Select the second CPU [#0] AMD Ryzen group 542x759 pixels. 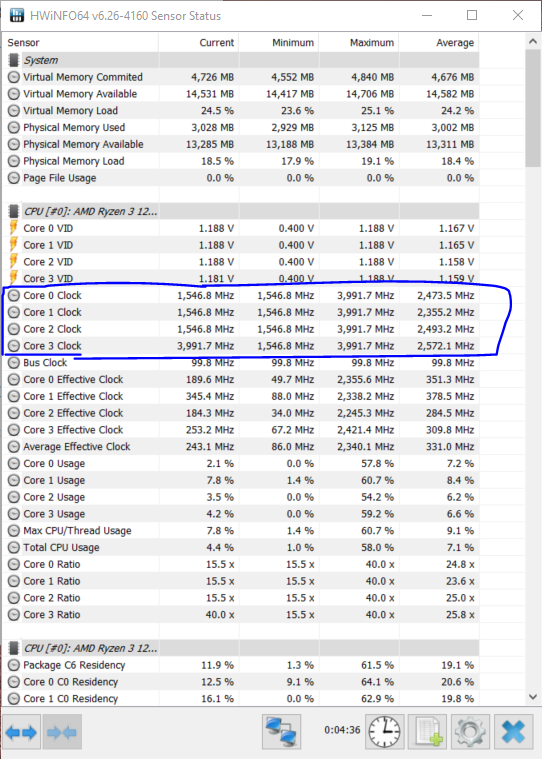241,648
